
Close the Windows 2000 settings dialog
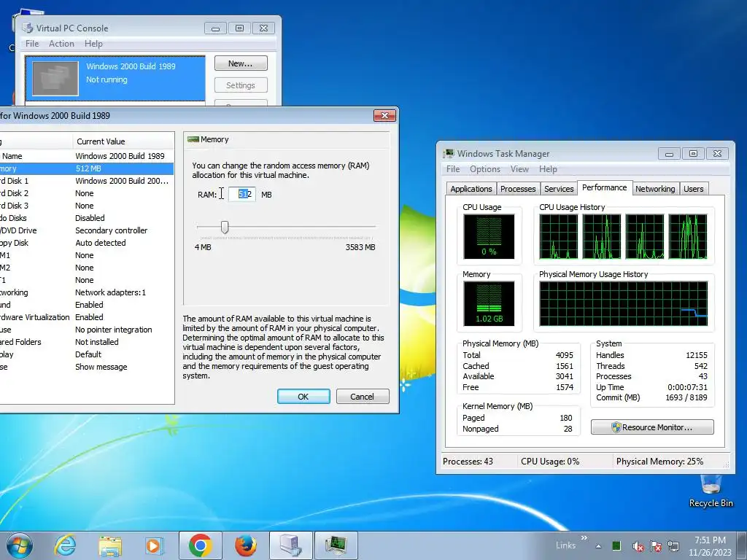coord(384,115)
